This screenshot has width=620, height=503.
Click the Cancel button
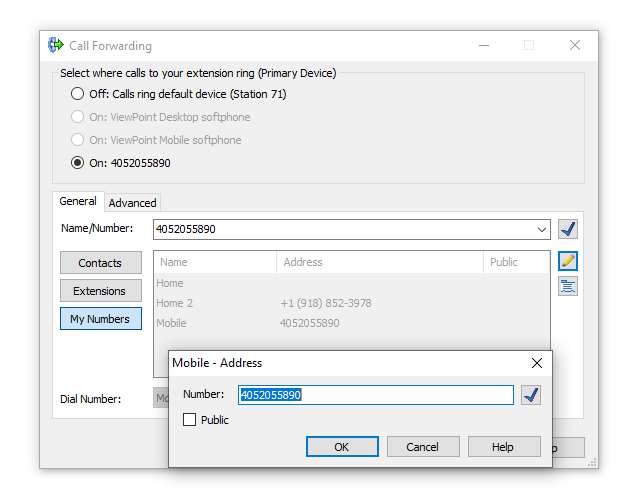coord(423,447)
